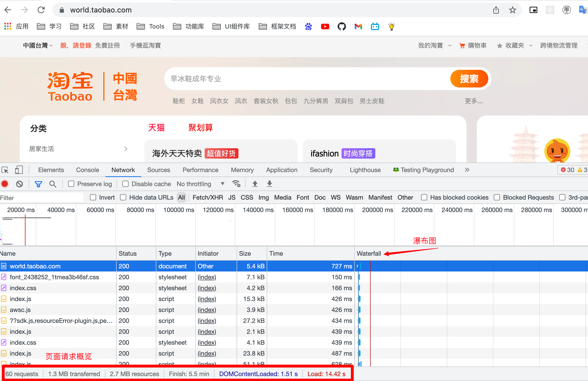
Task: Select the Fetch/XHR filter type
Action: tap(208, 198)
